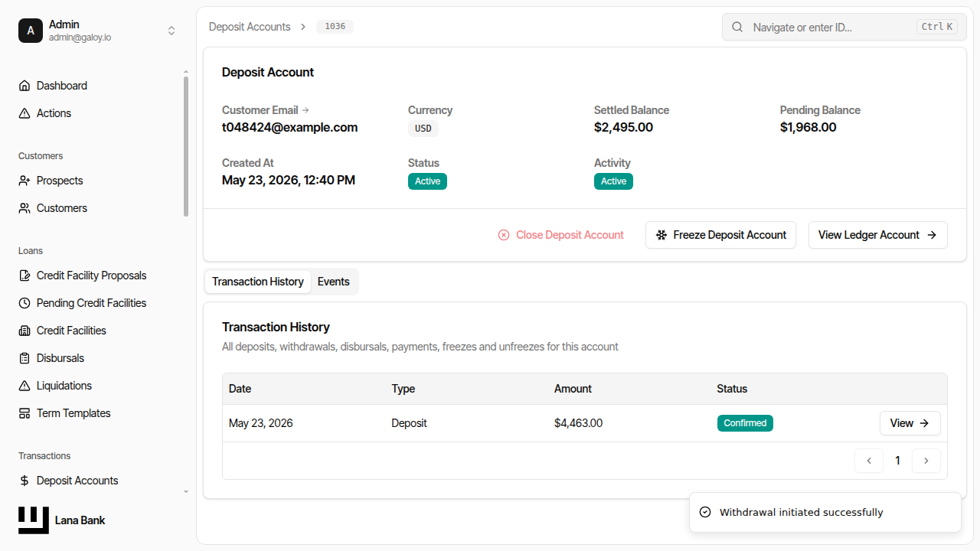The image size is (980, 551).
Task: Click the 1036 breadcrumb ID badge
Action: pos(335,27)
